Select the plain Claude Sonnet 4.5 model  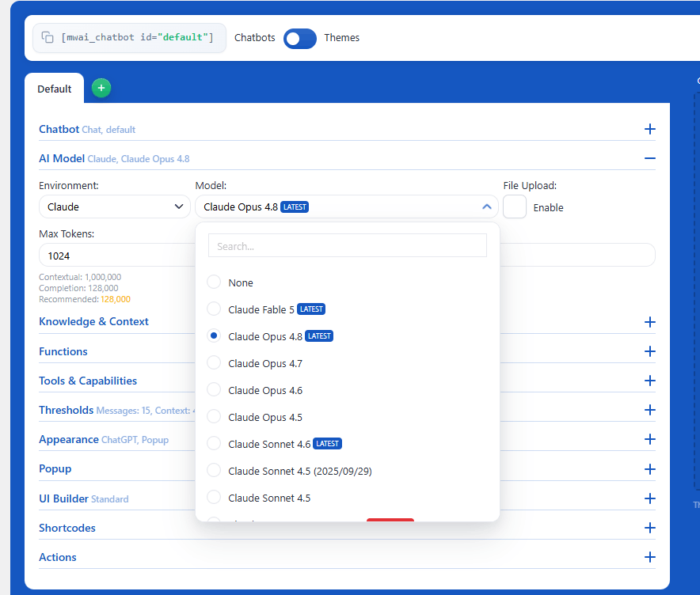[259, 498]
